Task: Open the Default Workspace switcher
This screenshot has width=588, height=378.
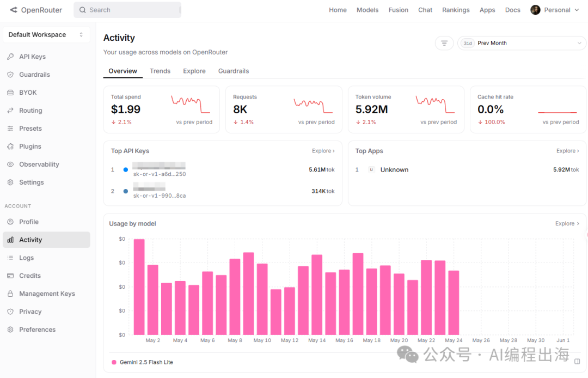Action: (x=46, y=34)
